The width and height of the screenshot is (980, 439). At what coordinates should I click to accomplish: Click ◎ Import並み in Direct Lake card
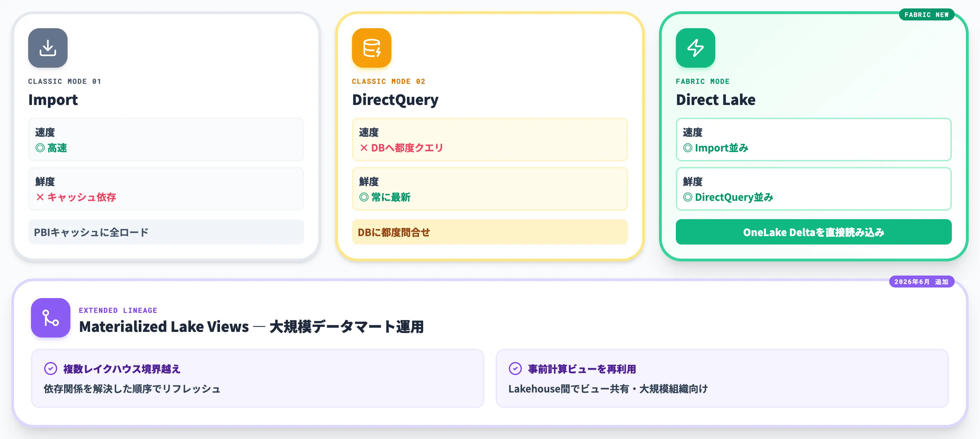[715, 148]
